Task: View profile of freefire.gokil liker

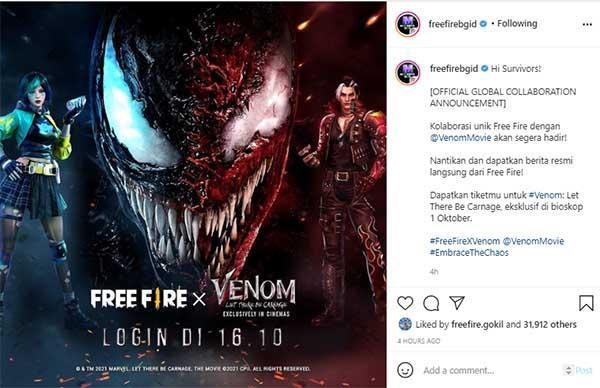Action: click(x=477, y=324)
